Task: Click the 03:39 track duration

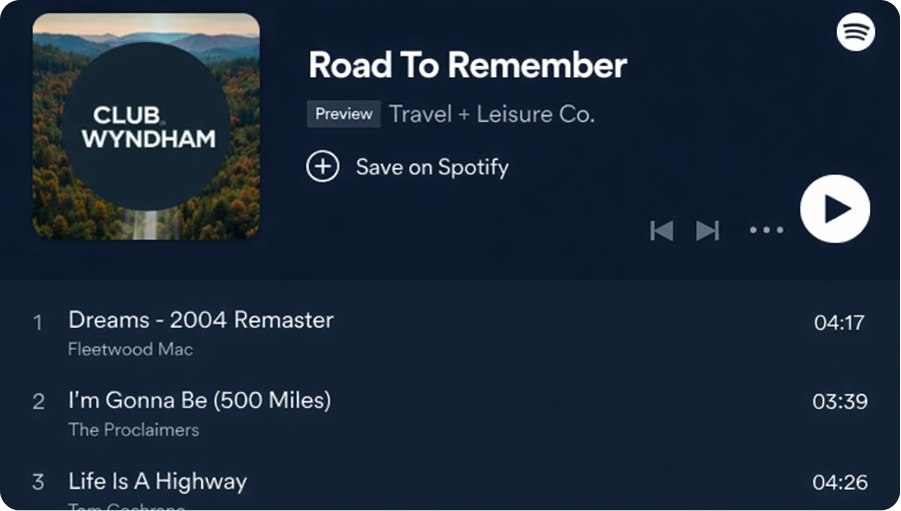Action: [x=839, y=402]
